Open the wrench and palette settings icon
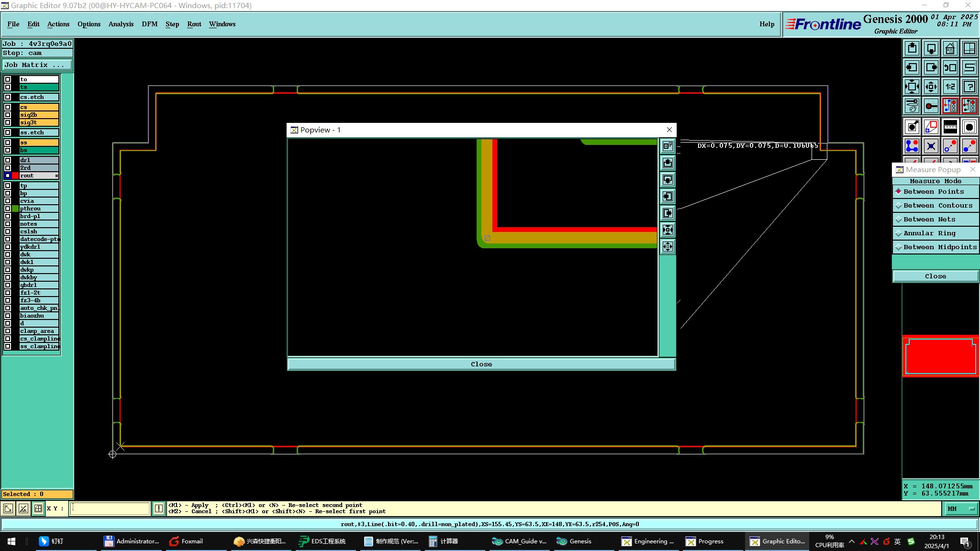This screenshot has width=980, height=551. pyautogui.click(x=912, y=106)
